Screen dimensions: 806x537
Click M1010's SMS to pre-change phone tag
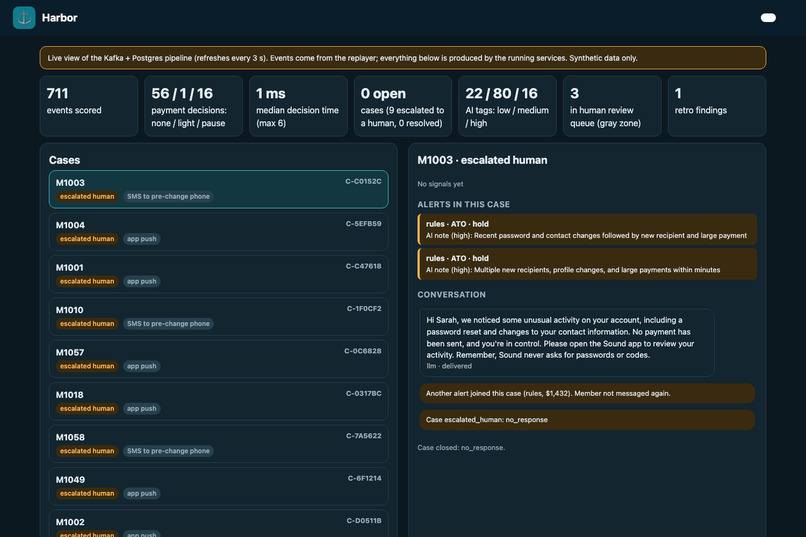(168, 324)
